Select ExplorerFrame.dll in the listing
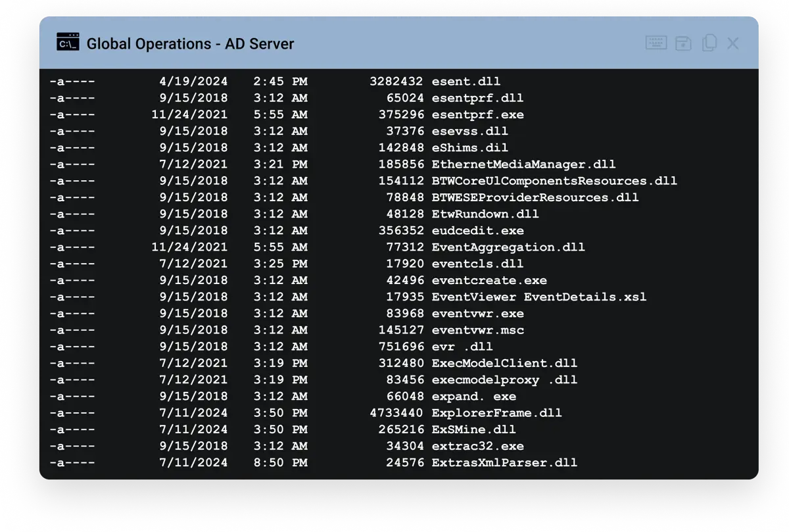789x532 pixels. (x=497, y=413)
